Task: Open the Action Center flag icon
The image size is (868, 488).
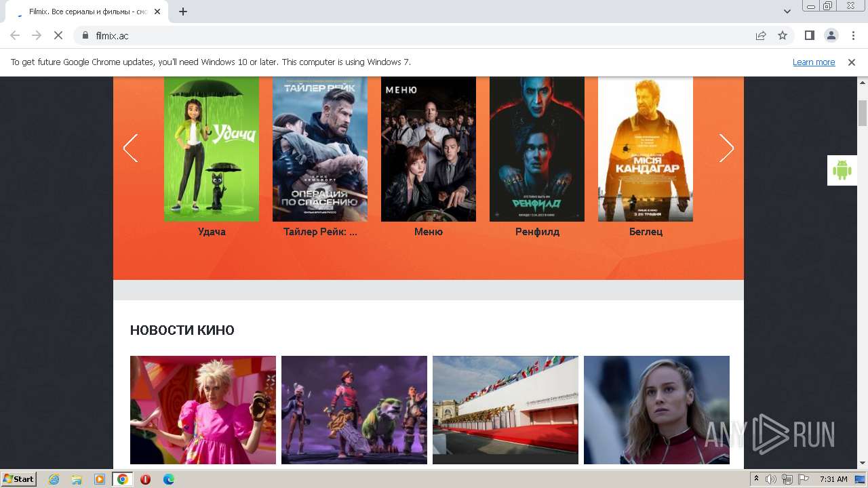Action: [804, 479]
